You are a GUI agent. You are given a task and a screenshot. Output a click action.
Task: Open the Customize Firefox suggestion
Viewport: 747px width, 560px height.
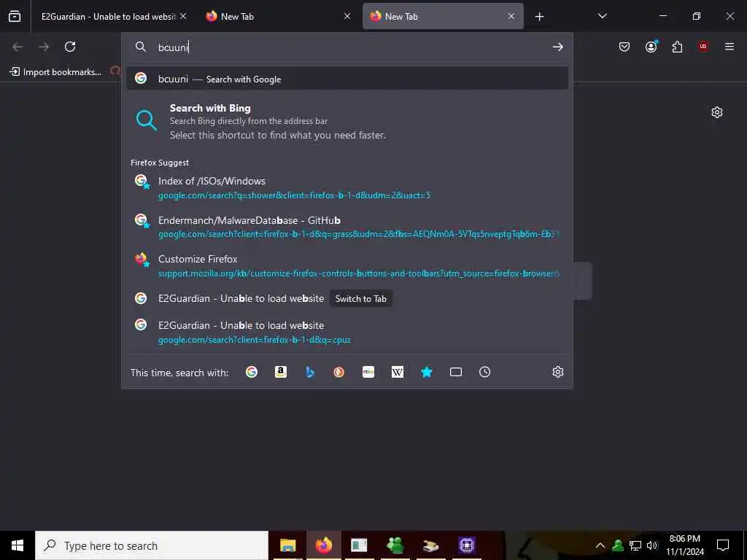coord(347,265)
